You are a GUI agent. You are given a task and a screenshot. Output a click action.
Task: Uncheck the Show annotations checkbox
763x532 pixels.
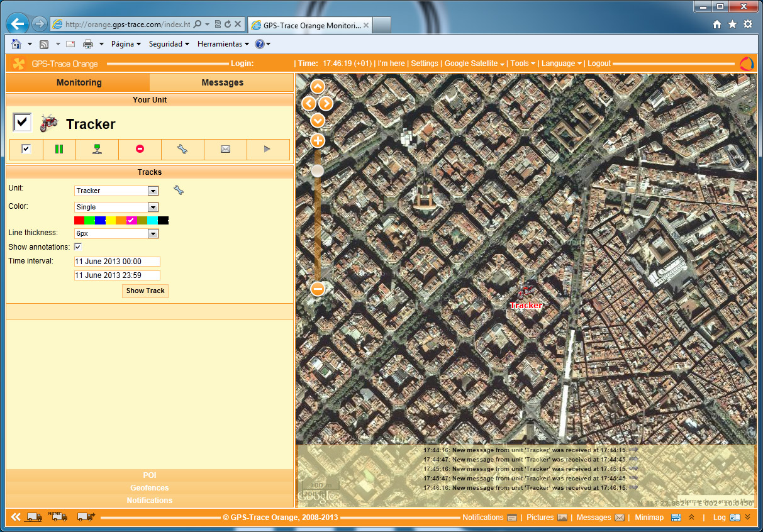78,247
